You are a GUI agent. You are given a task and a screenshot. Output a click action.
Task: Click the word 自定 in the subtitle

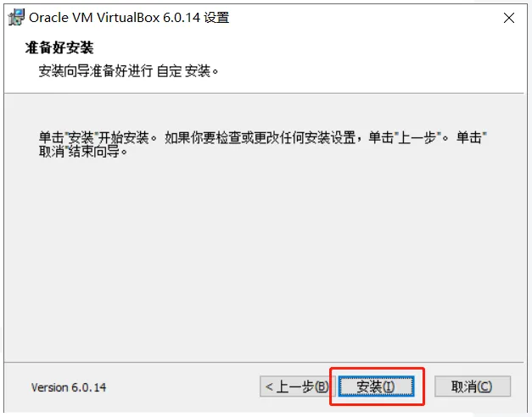coord(170,71)
